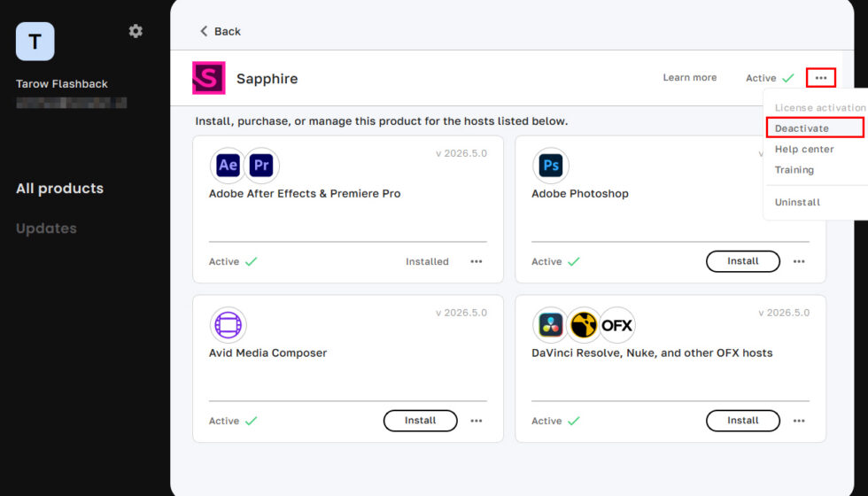Image resolution: width=868 pixels, height=496 pixels.
Task: Click v 2026.5.0 on DaVinci Resolve card
Action: pyautogui.click(x=784, y=313)
